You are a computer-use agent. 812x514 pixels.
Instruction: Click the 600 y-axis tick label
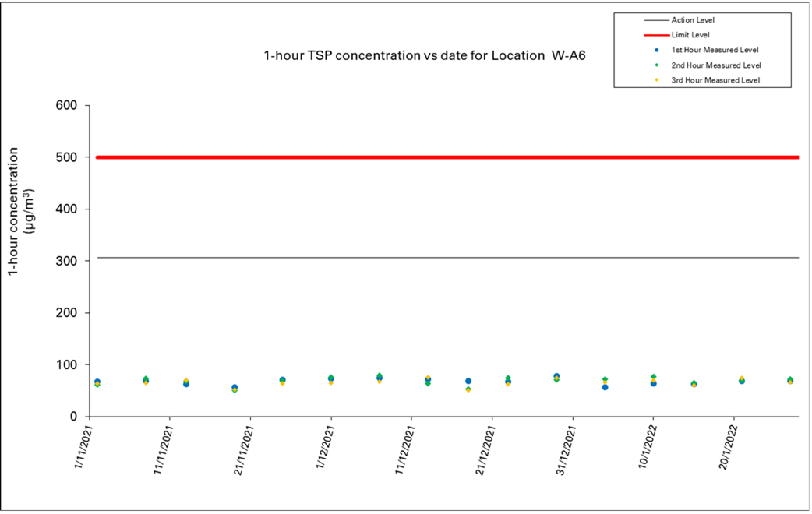tap(67, 106)
